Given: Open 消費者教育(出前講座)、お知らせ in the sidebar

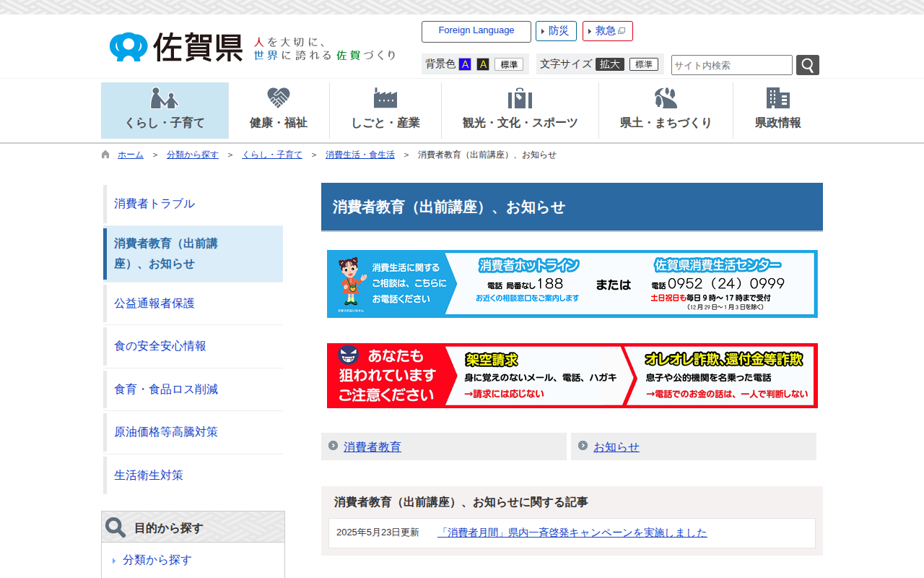Looking at the screenshot, I should 193,254.
